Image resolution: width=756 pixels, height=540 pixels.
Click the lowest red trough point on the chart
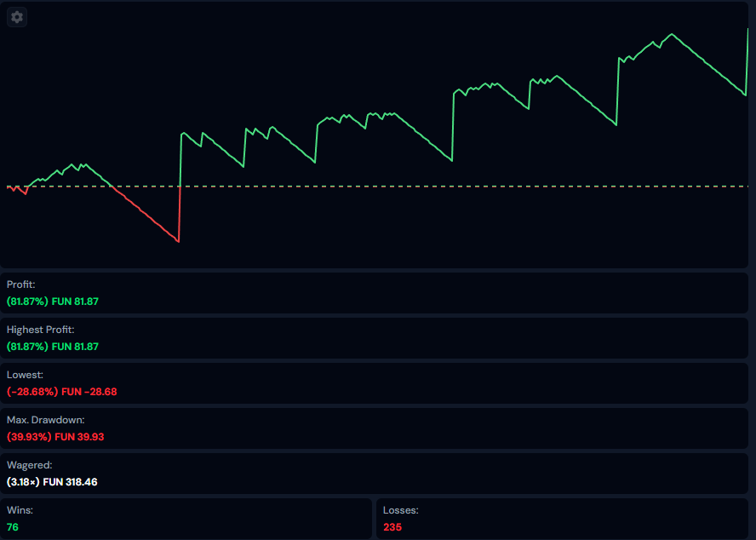178,242
